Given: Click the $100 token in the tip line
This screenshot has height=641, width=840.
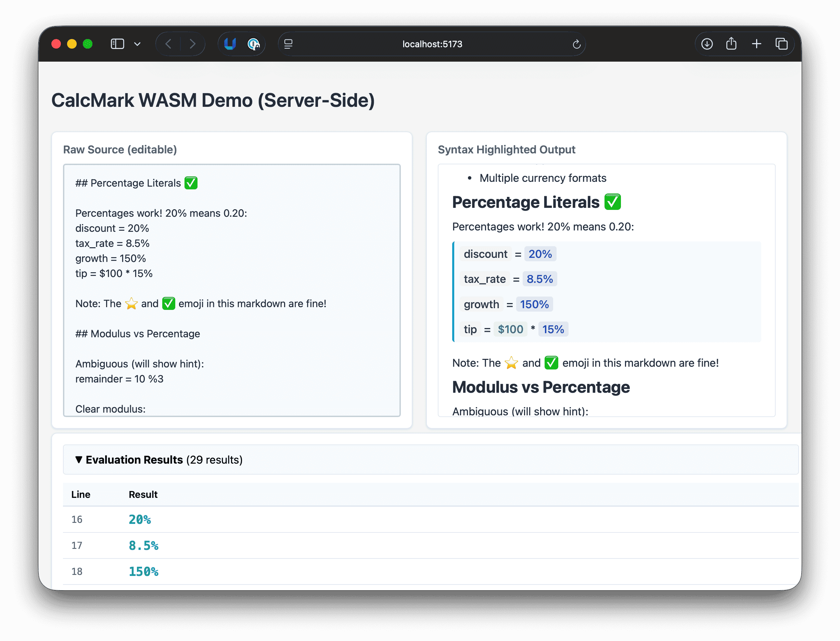Looking at the screenshot, I should click(x=510, y=329).
